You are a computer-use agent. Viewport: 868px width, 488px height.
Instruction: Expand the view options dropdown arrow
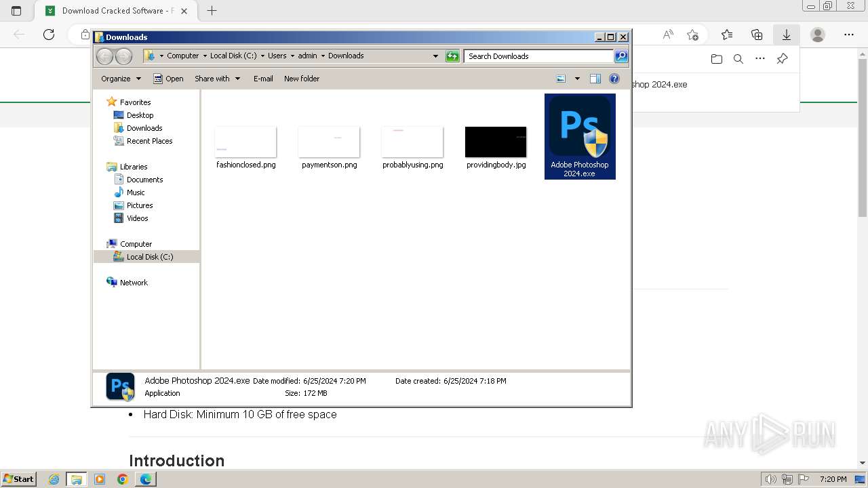point(577,79)
